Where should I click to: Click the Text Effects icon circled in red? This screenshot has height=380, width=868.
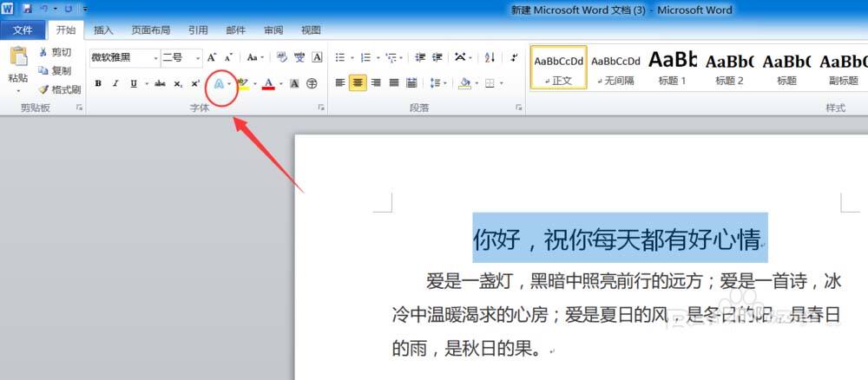pos(220,83)
